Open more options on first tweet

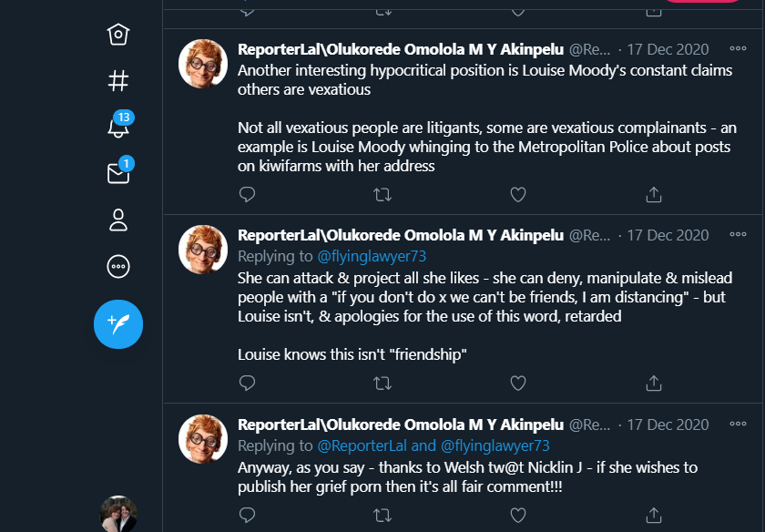(x=738, y=49)
